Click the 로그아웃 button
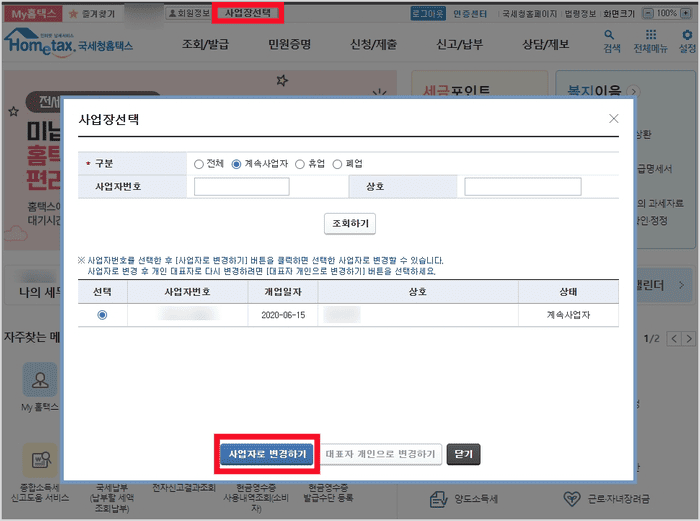This screenshot has width=700, height=521. click(x=428, y=13)
